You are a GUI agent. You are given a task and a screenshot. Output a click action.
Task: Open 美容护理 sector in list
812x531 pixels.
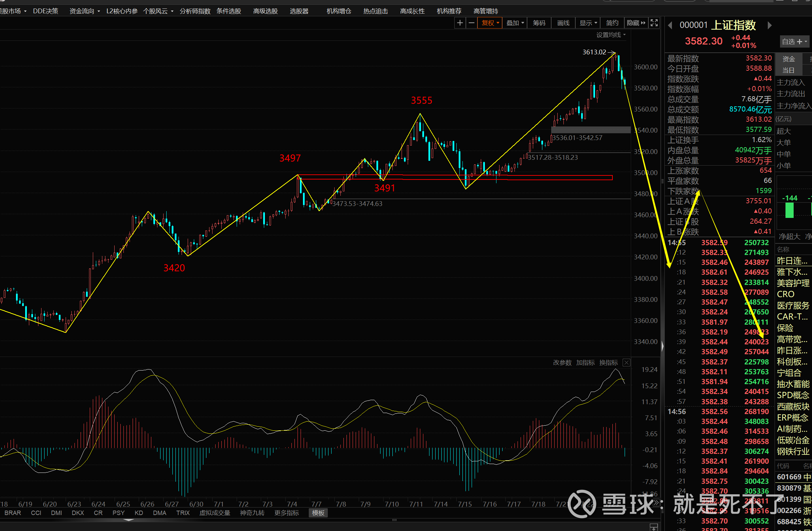(x=793, y=283)
